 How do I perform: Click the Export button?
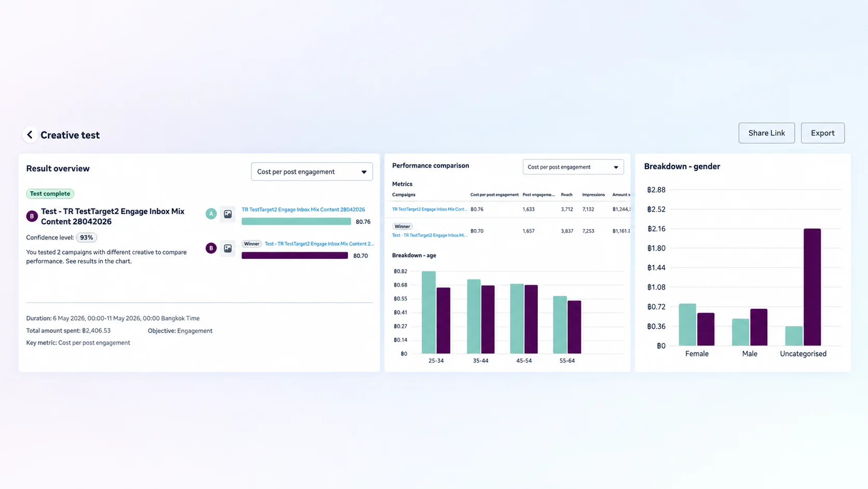pos(822,133)
